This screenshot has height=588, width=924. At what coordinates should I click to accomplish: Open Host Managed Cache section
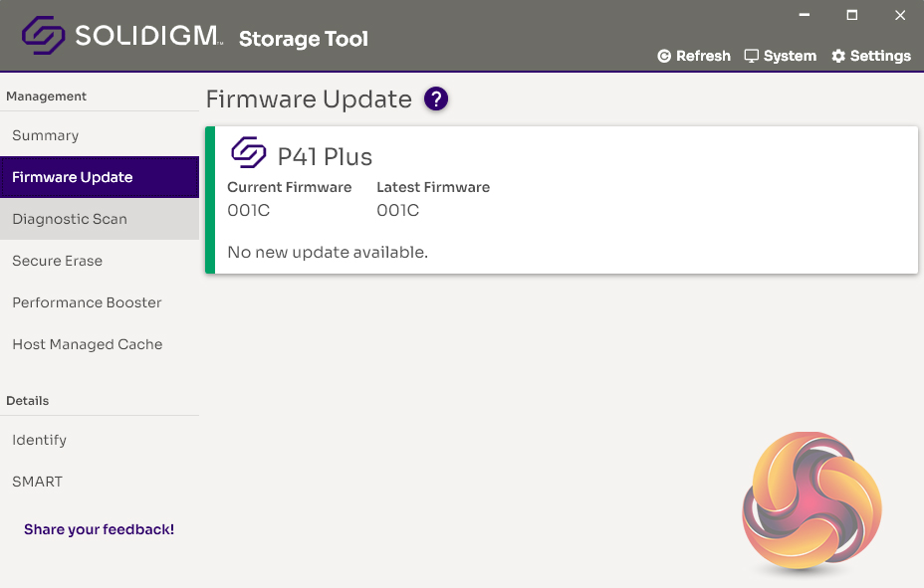pyautogui.click(x=88, y=344)
